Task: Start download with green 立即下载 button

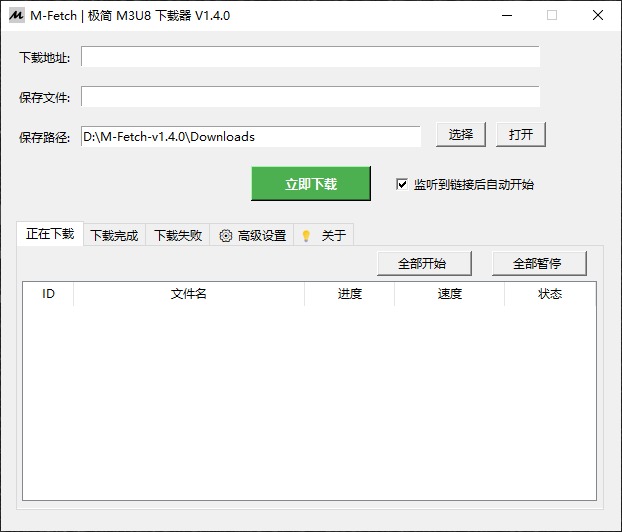Action: [x=311, y=184]
